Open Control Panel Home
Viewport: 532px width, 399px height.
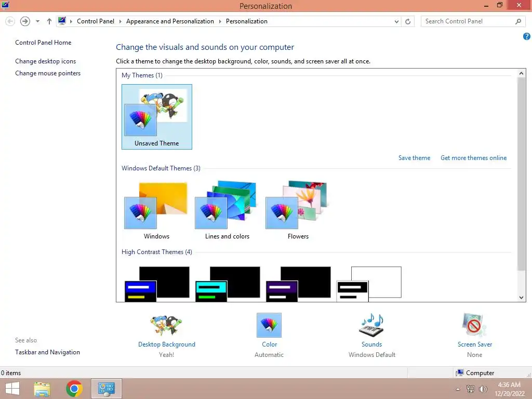point(43,43)
